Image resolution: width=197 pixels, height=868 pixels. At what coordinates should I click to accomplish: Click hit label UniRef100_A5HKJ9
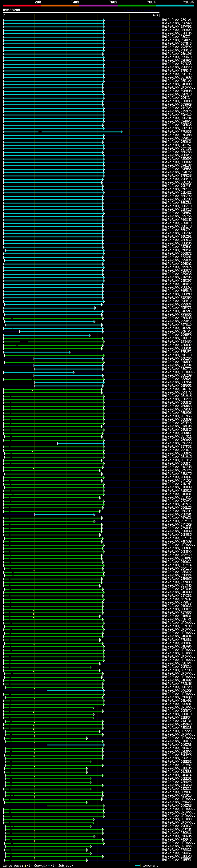(x=177, y=50)
